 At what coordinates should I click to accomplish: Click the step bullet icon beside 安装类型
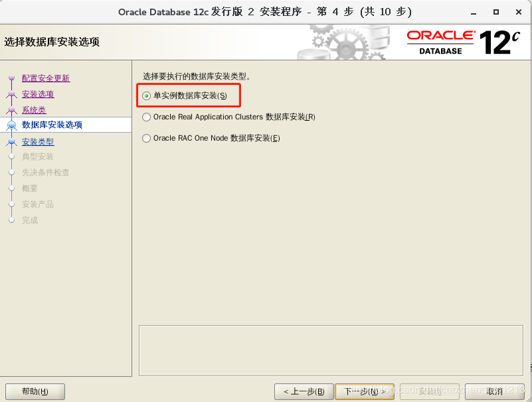coord(11,142)
